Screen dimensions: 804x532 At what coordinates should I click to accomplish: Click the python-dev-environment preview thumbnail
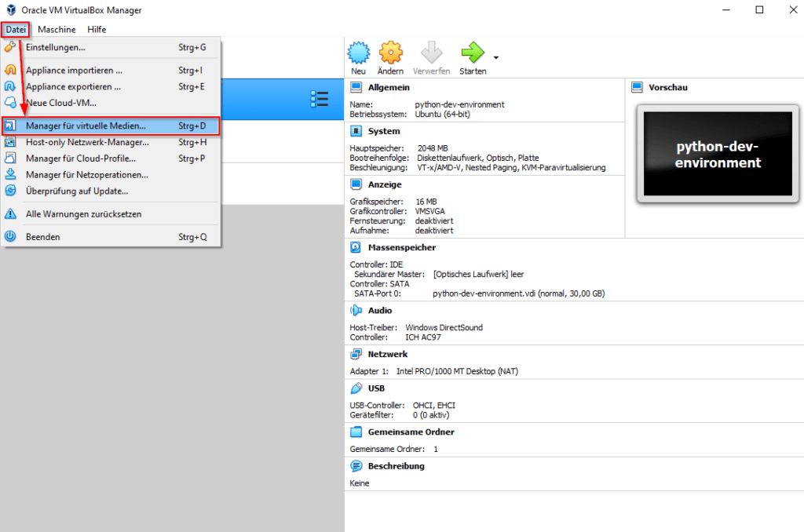[x=718, y=155]
